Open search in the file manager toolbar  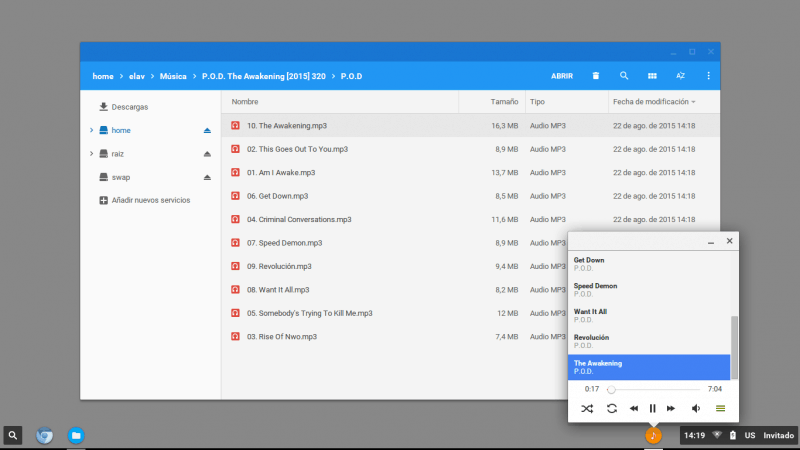[624, 76]
